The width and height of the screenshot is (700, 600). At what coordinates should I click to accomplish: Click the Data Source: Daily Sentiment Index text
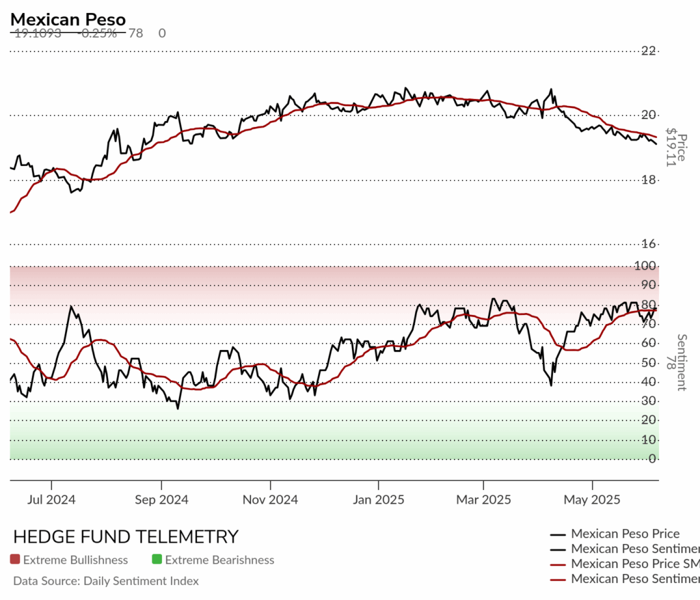[x=106, y=581]
